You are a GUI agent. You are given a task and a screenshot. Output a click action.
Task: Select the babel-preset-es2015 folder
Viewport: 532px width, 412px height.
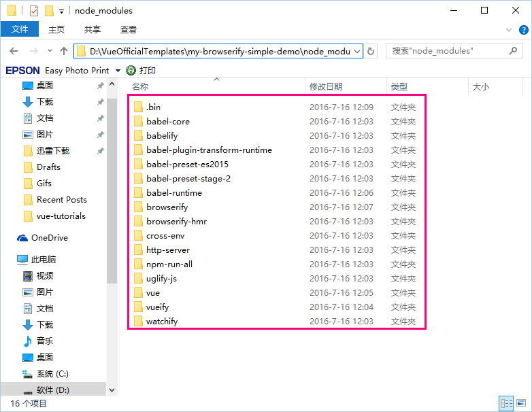point(187,164)
